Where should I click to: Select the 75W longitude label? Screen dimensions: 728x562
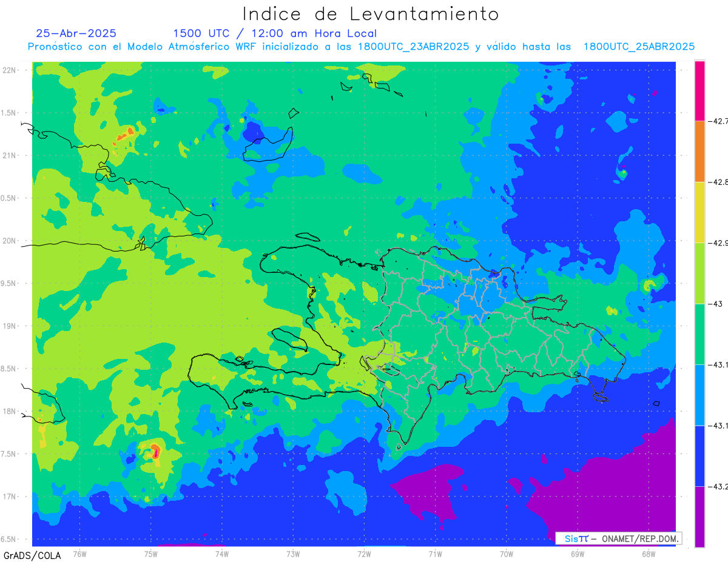click(150, 554)
